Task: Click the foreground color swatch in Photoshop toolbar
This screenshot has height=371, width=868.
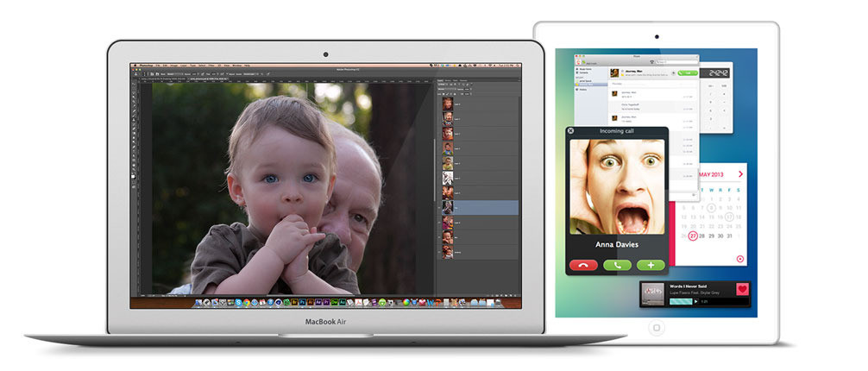Action: pyautogui.click(x=133, y=175)
